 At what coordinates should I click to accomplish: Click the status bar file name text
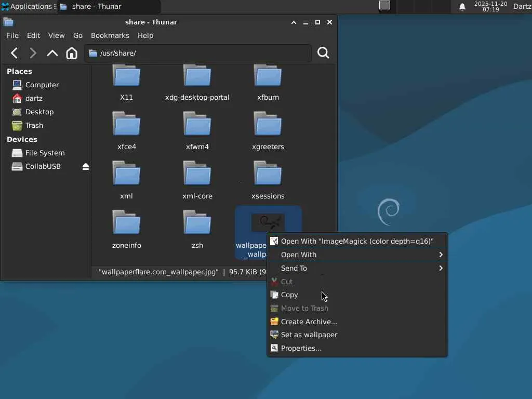click(x=158, y=272)
